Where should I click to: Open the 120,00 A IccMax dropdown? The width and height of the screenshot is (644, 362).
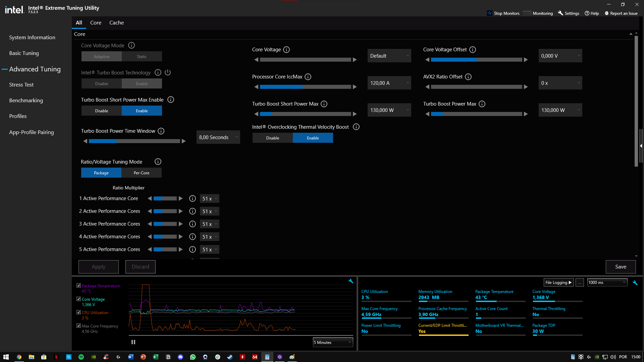[389, 83]
